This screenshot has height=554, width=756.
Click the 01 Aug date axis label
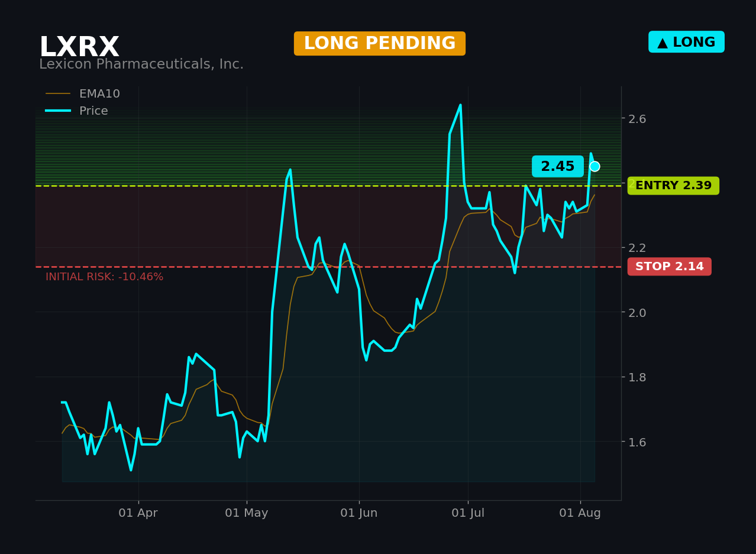(580, 513)
